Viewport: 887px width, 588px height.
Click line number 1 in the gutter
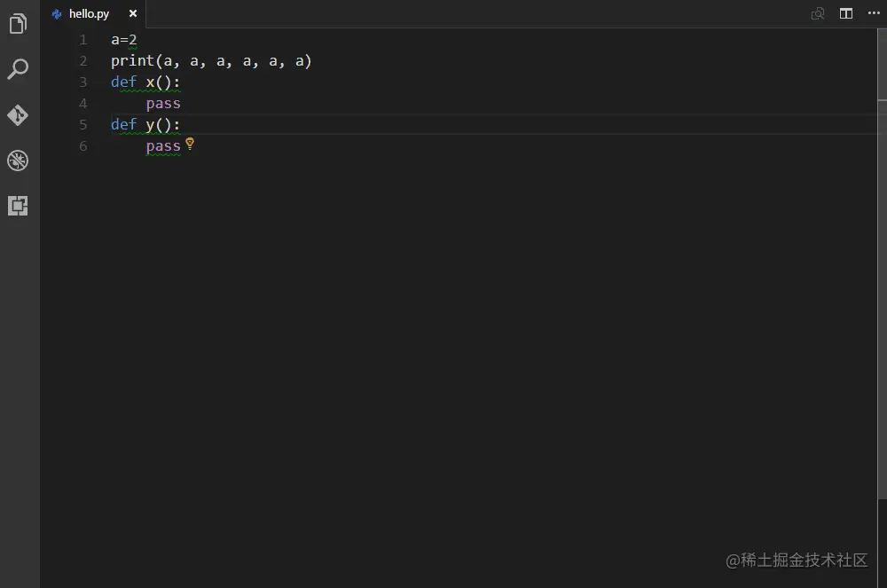pos(83,40)
